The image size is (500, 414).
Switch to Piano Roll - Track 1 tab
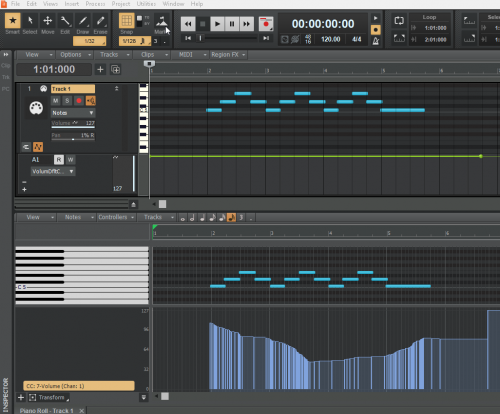coord(47,411)
